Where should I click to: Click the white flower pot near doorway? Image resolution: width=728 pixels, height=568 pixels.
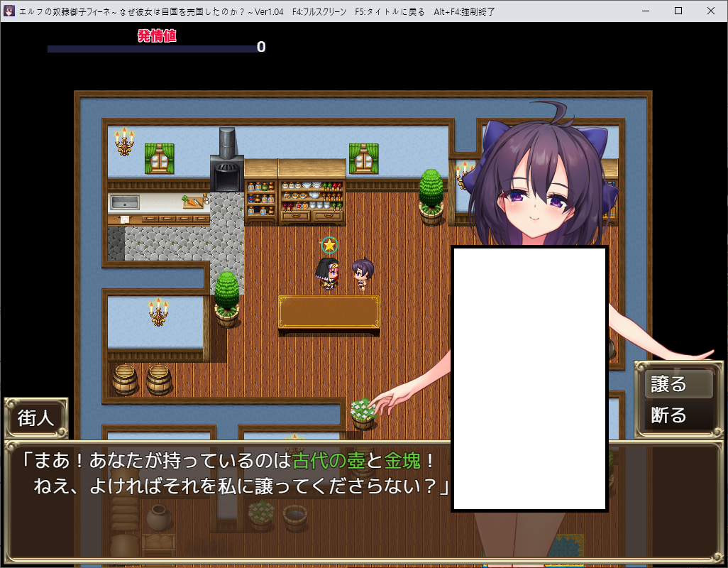(363, 415)
